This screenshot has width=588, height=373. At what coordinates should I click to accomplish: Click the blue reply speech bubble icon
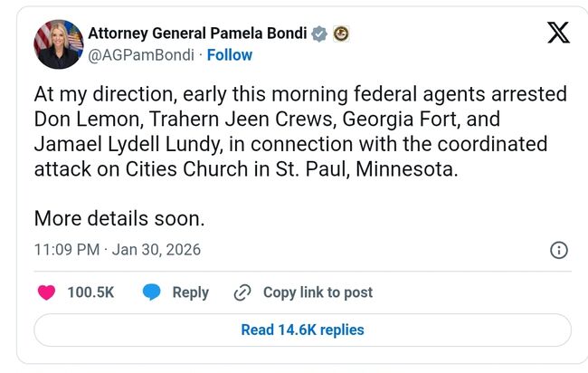pyautogui.click(x=152, y=292)
